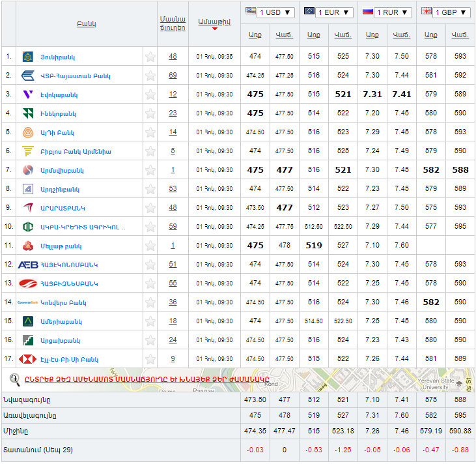Click the Evocabank purple V logo

tap(28, 94)
